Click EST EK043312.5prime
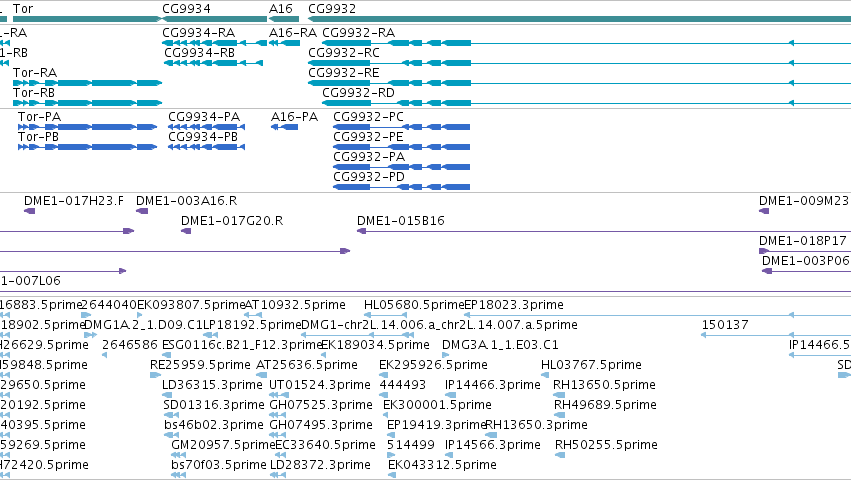This screenshot has height=480, width=851. [442, 466]
